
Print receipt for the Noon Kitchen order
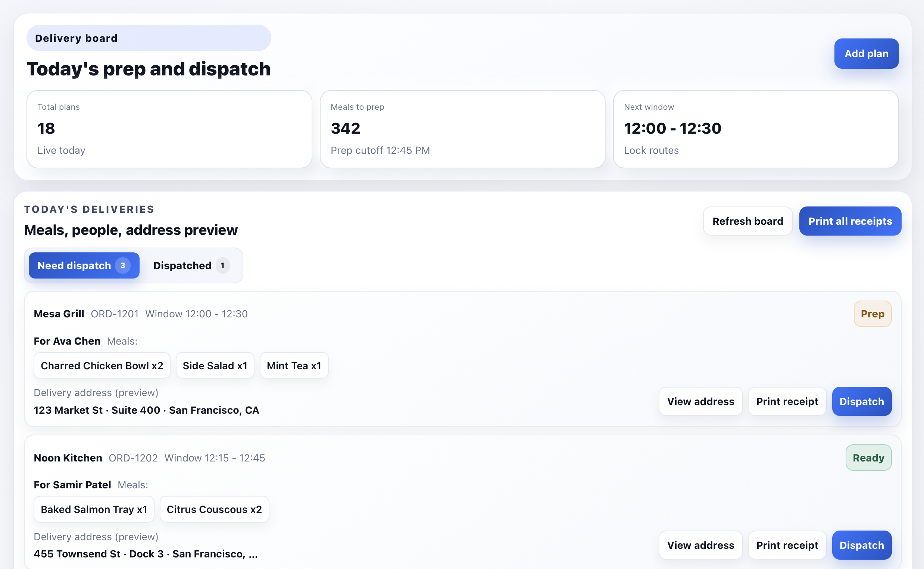pos(787,545)
